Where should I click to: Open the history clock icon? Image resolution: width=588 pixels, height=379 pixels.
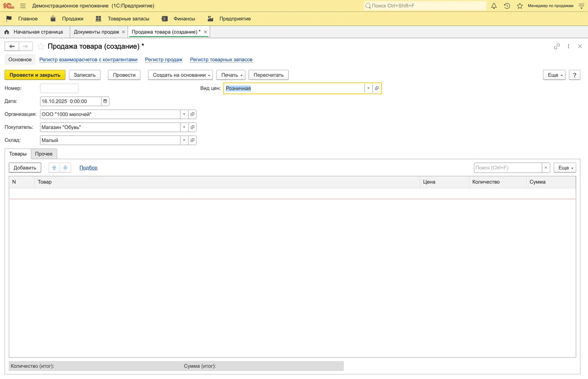[x=507, y=6]
